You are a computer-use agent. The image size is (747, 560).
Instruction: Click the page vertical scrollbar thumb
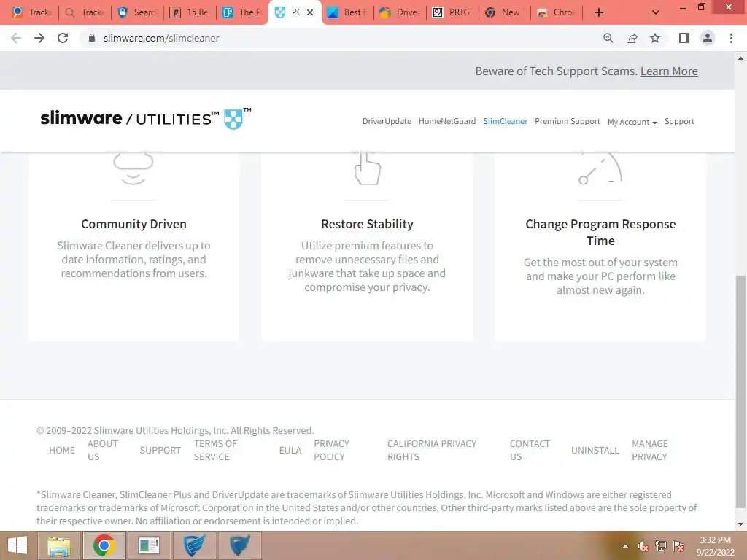click(x=740, y=392)
